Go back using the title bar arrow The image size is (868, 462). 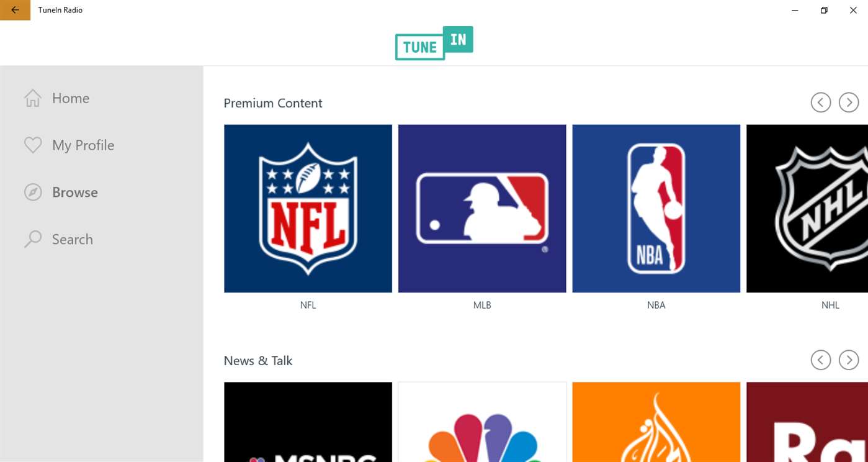[15, 10]
